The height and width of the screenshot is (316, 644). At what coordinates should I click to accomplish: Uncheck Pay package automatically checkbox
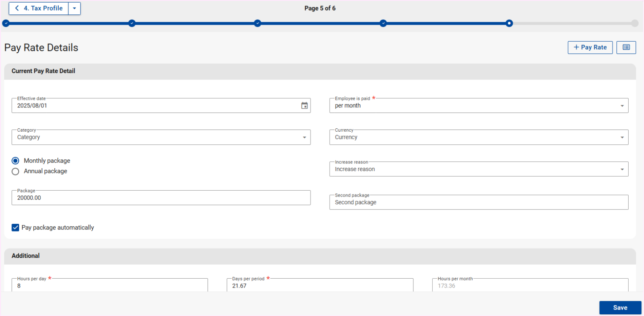click(x=16, y=228)
